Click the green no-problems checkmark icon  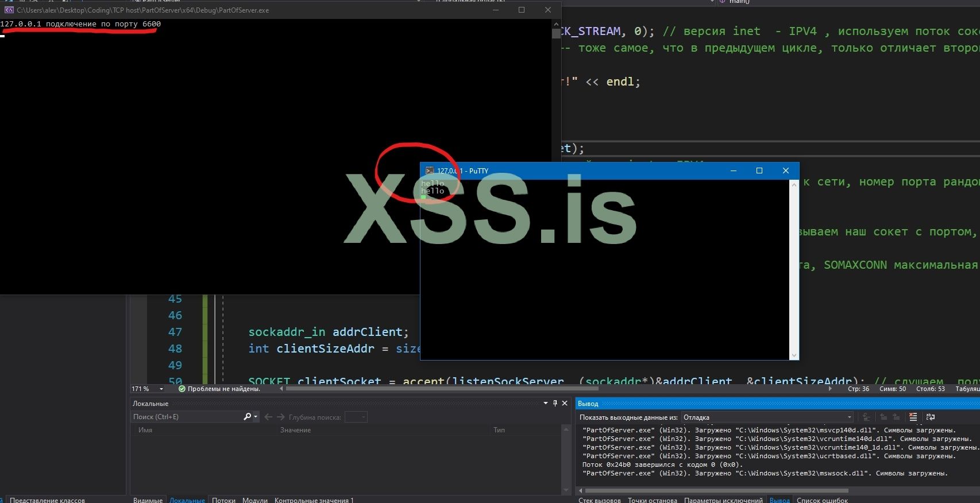click(x=182, y=389)
